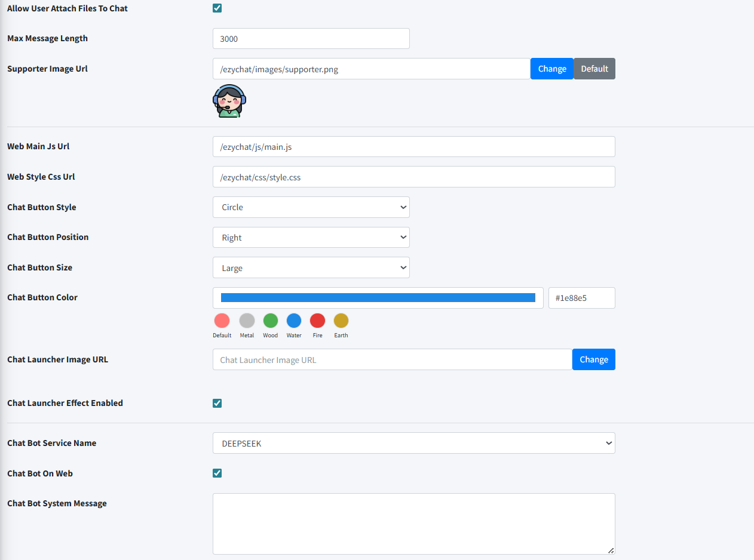
Task: Choose the Fire red color swatch
Action: (x=317, y=321)
